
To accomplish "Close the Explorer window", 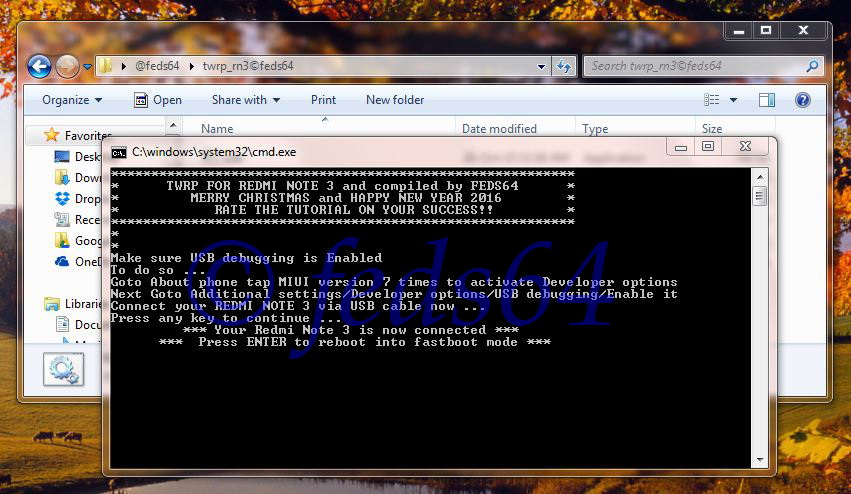I will tap(804, 31).
